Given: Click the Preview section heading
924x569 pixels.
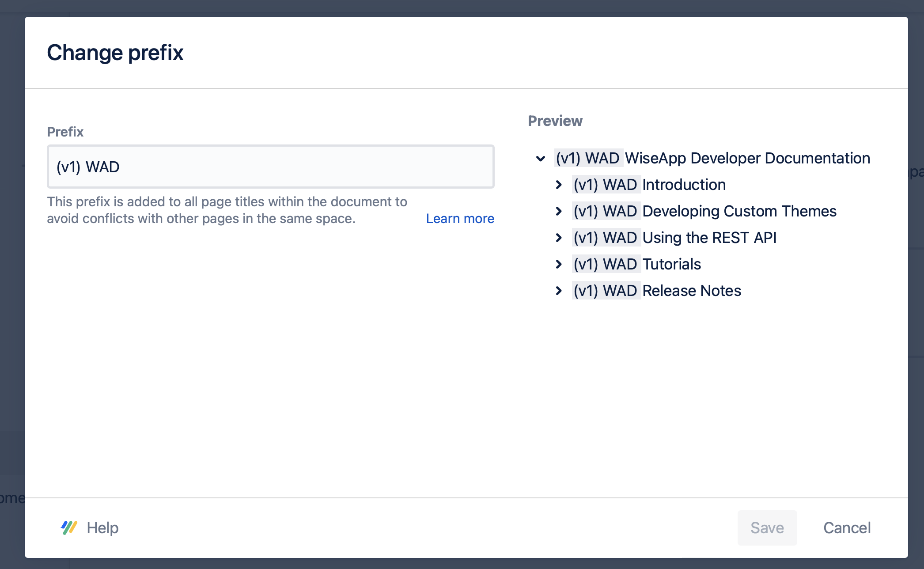Looking at the screenshot, I should 555,121.
